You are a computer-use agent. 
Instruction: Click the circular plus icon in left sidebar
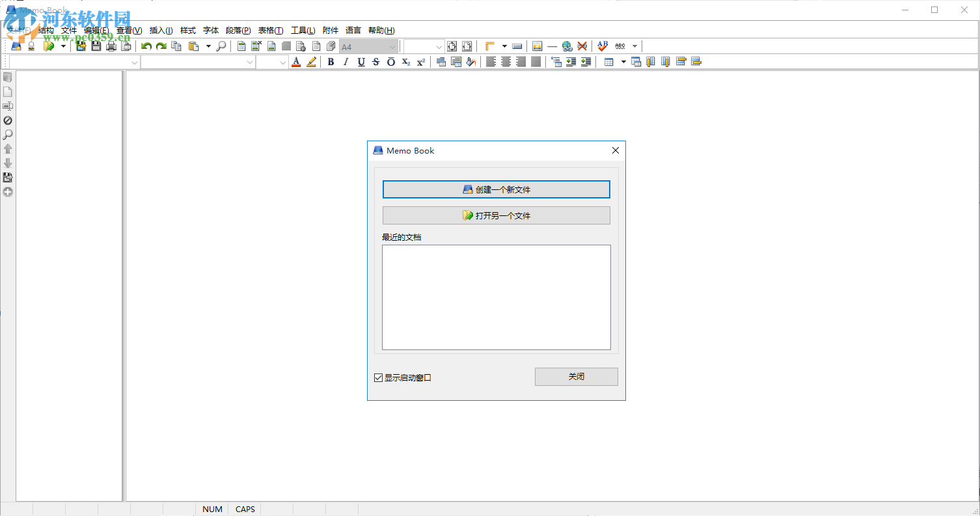[8, 192]
